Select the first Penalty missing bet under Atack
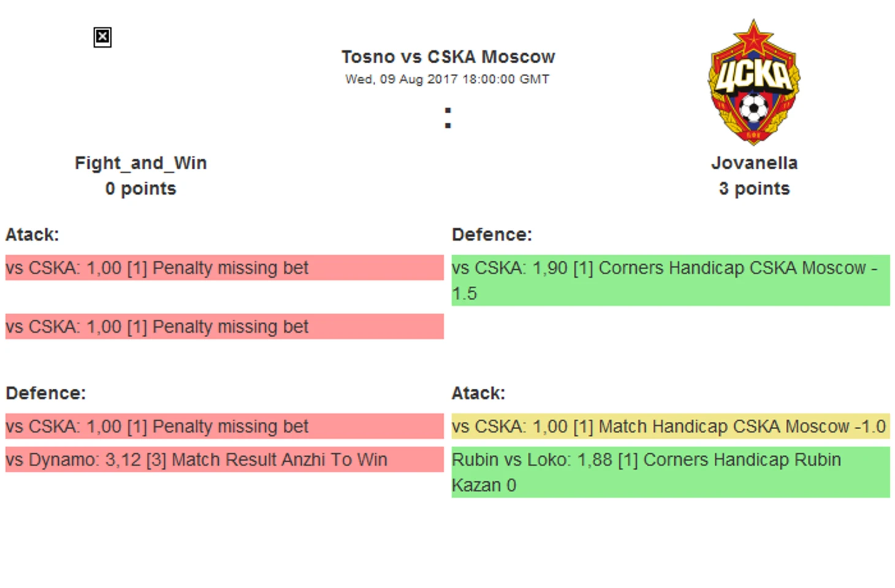Image resolution: width=895 pixels, height=588 pixels. 224,268
